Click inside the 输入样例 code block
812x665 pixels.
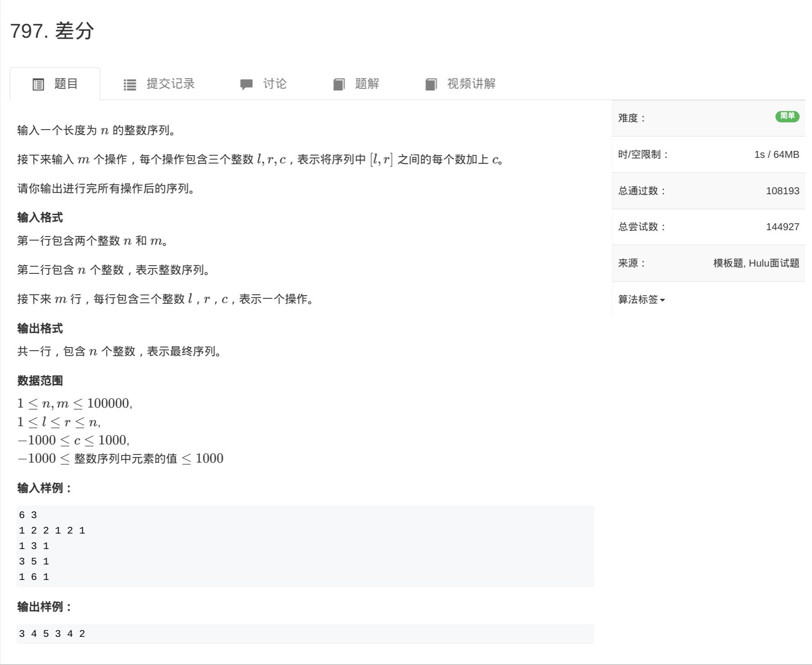[305, 546]
